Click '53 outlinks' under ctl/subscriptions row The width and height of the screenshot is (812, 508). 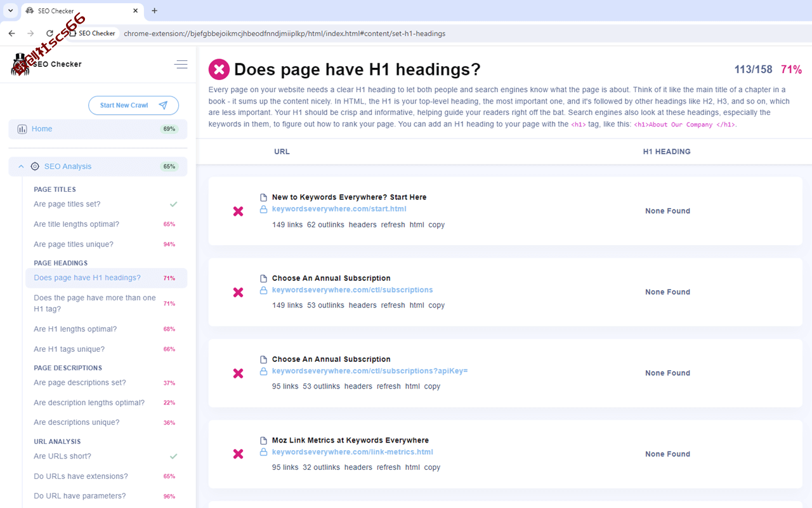click(x=325, y=305)
